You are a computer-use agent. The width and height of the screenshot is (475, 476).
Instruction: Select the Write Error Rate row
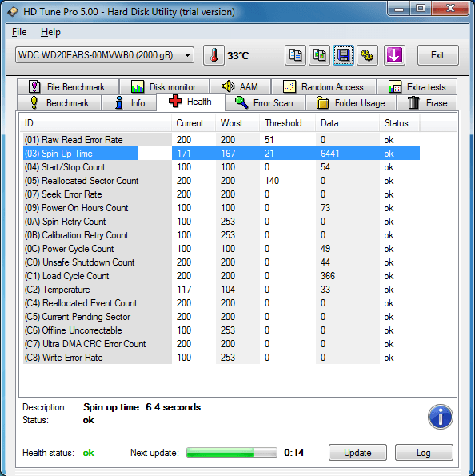(222, 358)
